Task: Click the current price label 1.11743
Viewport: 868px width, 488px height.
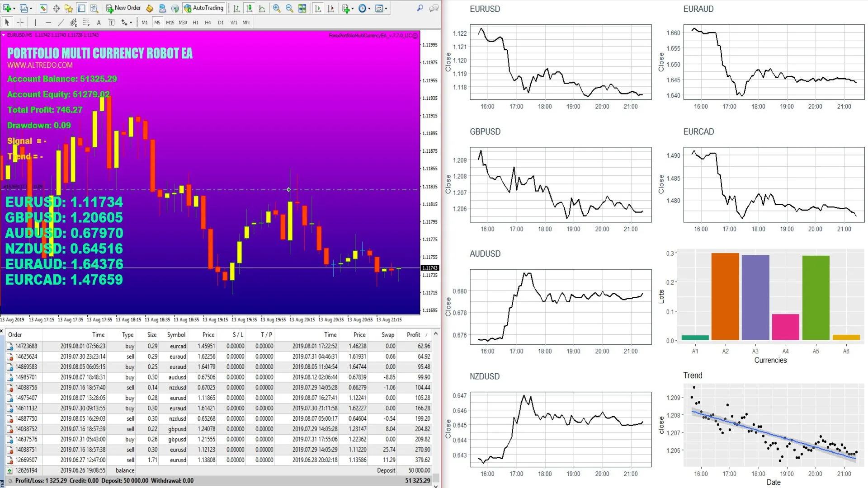Action: (x=430, y=268)
